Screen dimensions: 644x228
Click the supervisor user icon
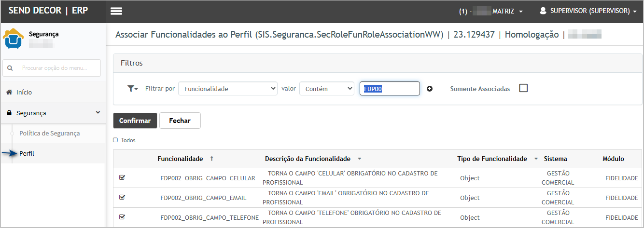(x=543, y=11)
